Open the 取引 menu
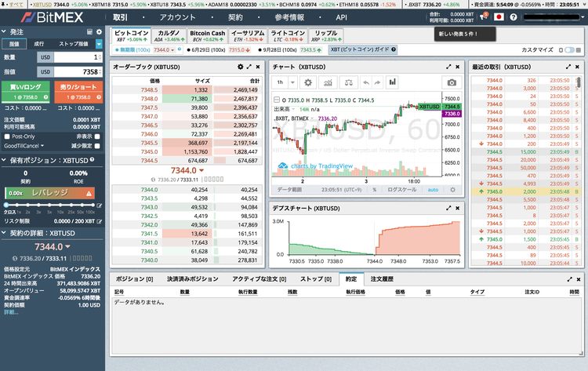Viewport: 588px width, 371px height. pos(121,17)
